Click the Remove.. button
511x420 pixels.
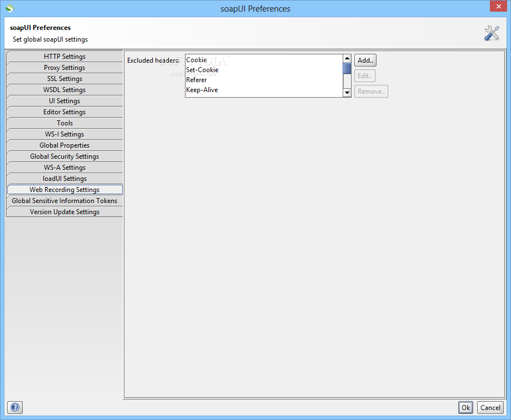(371, 92)
